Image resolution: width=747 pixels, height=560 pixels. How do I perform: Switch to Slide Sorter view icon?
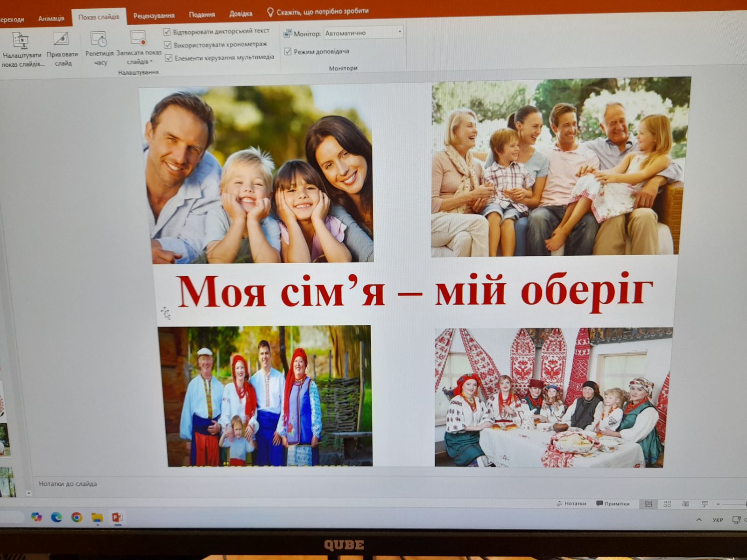[x=667, y=504]
